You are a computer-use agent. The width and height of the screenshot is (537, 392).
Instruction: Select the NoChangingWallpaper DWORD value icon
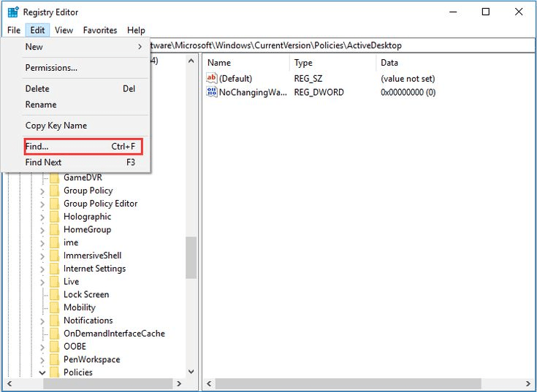(212, 92)
